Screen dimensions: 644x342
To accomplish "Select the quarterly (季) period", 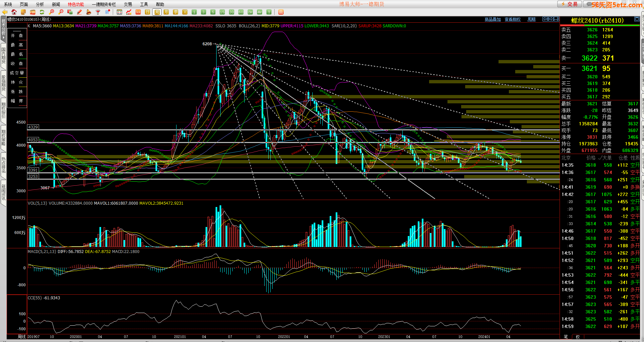I will coord(176,12).
